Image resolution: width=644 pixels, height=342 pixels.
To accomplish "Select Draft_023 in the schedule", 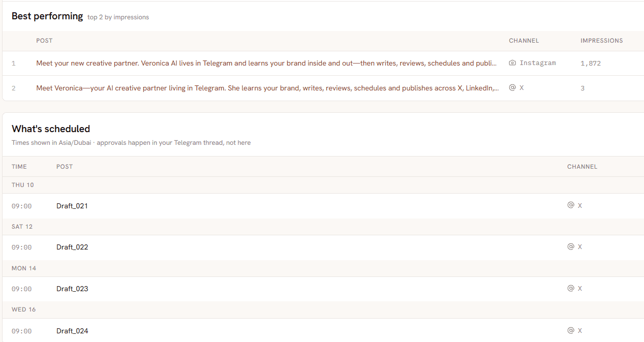I will click(72, 289).
